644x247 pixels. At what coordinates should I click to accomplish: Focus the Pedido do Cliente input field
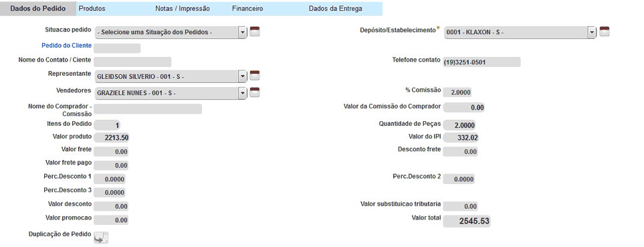(117, 48)
